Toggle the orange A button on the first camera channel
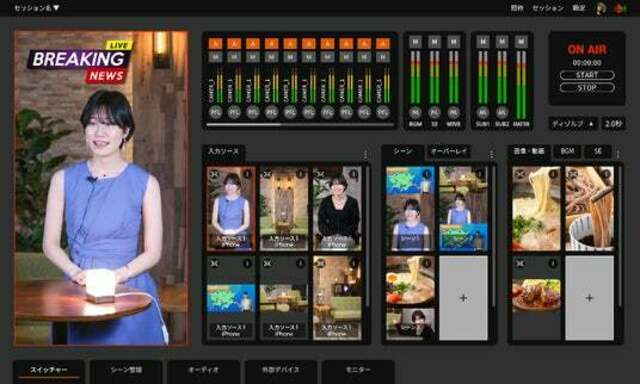The image size is (640, 384). point(215,43)
